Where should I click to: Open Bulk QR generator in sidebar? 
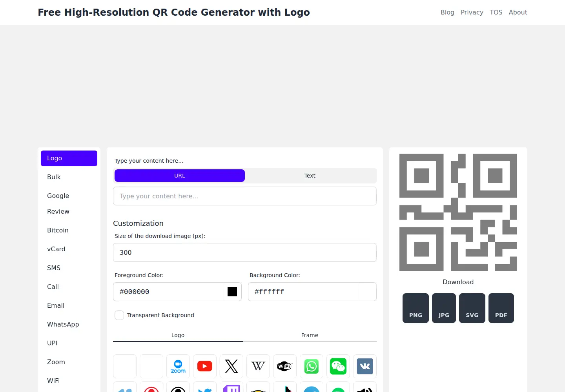click(69, 177)
